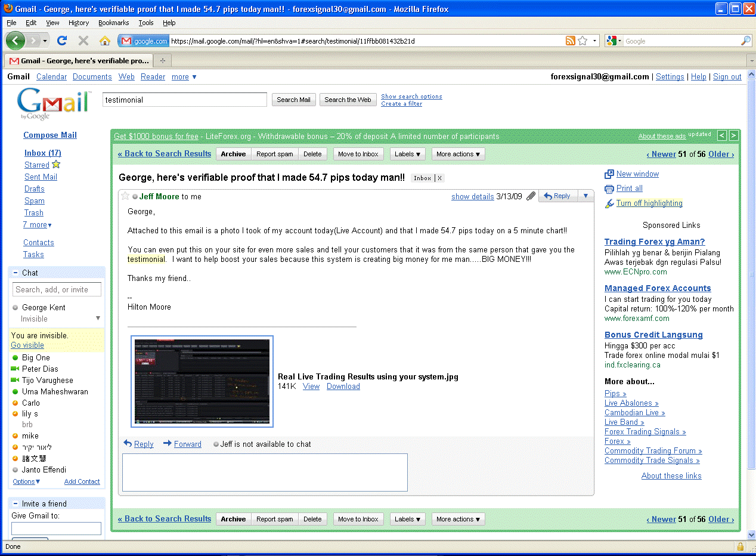756x556 pixels.
Task: Open the Bookmarks menu
Action: point(113,23)
